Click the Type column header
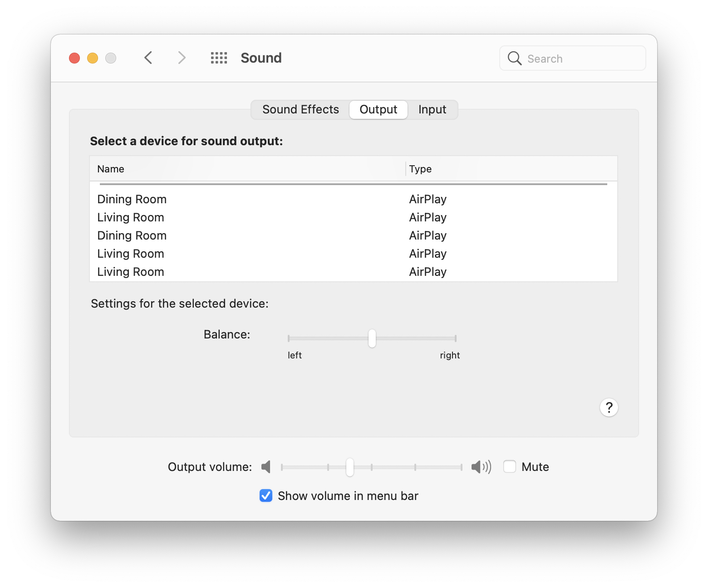 pos(511,169)
